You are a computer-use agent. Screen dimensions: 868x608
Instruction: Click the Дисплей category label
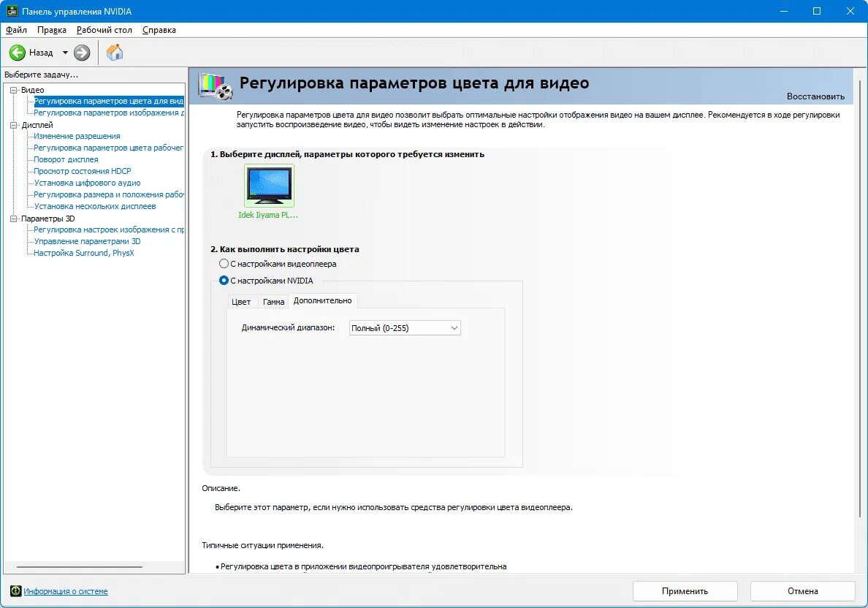37,125
